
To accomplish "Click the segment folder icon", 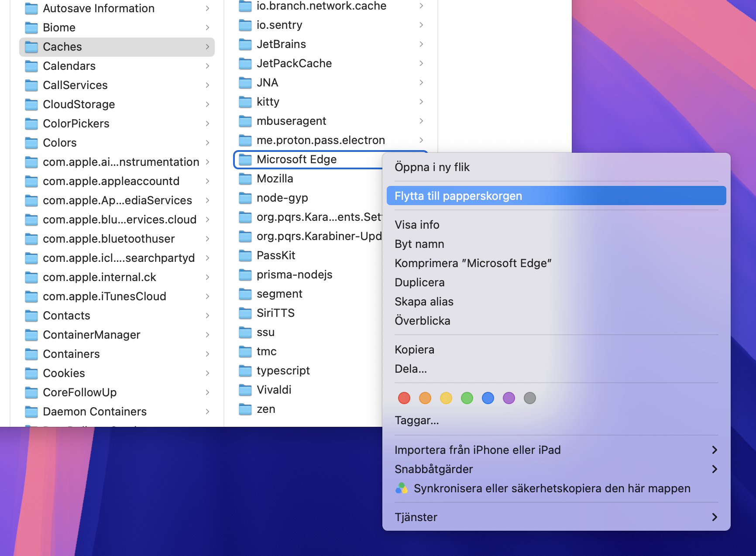I will [x=245, y=294].
